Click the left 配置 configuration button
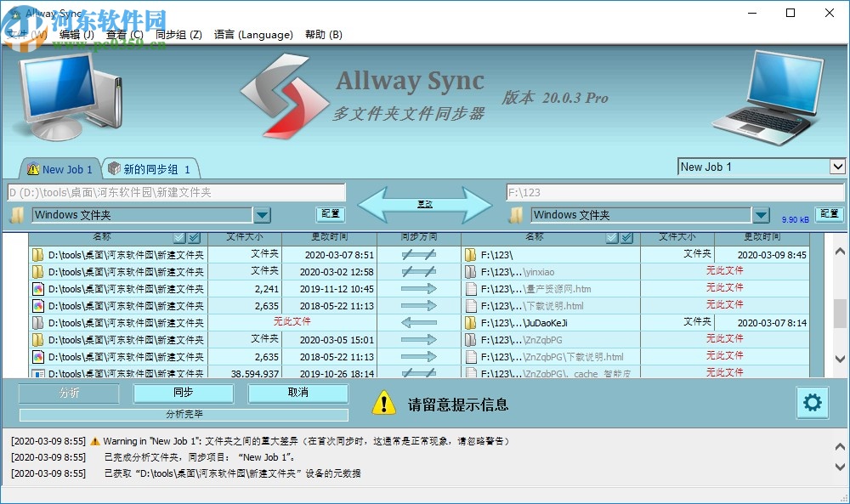 [330, 214]
